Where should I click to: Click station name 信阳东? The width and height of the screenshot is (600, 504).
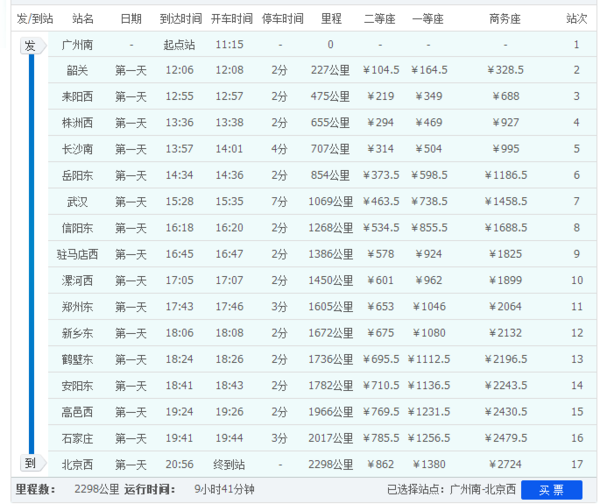(77, 228)
